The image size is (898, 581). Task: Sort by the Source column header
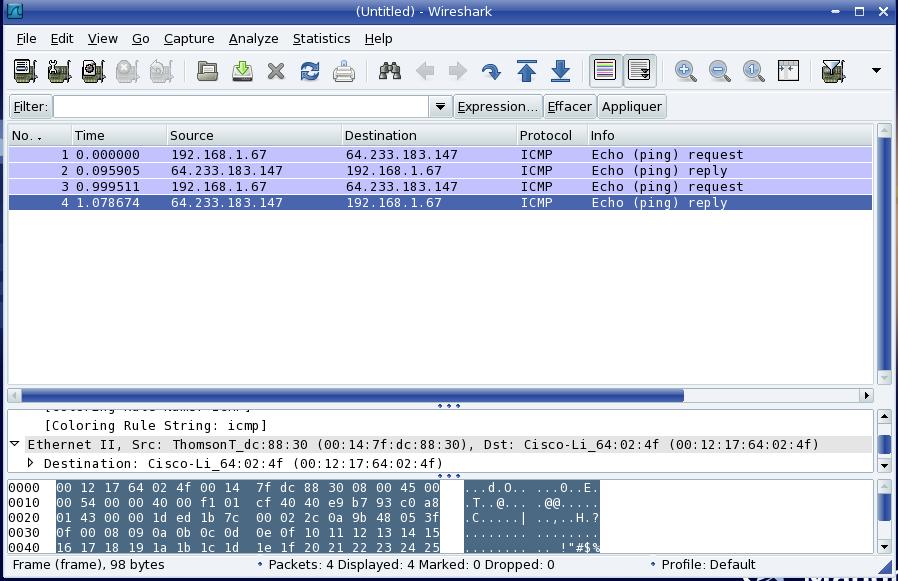[254, 136]
